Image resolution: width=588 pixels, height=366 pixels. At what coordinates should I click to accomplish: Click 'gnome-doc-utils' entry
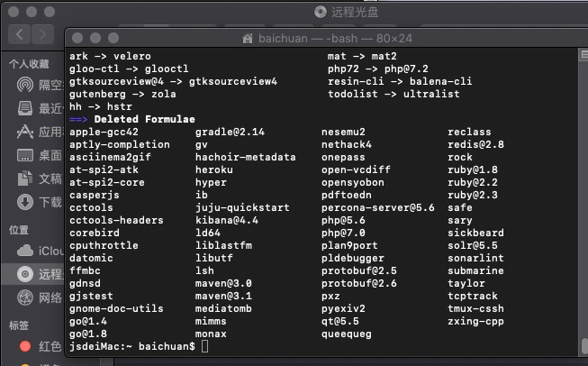tap(116, 308)
